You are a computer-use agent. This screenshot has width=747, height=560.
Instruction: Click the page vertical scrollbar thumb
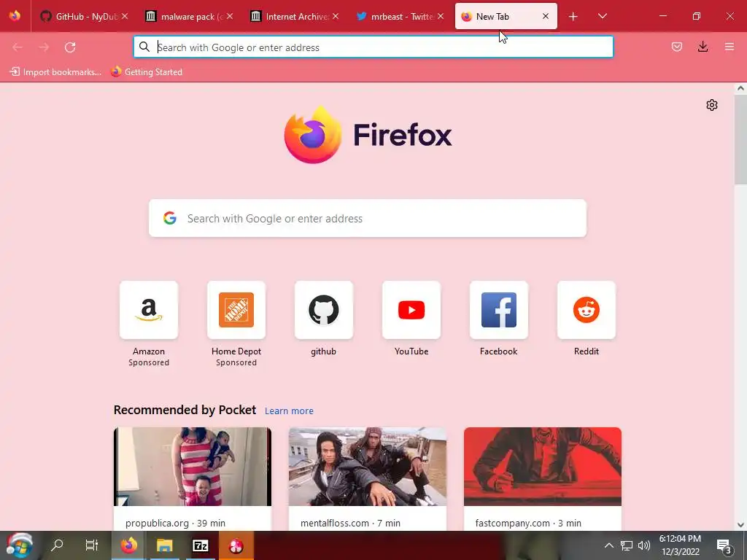(740, 138)
